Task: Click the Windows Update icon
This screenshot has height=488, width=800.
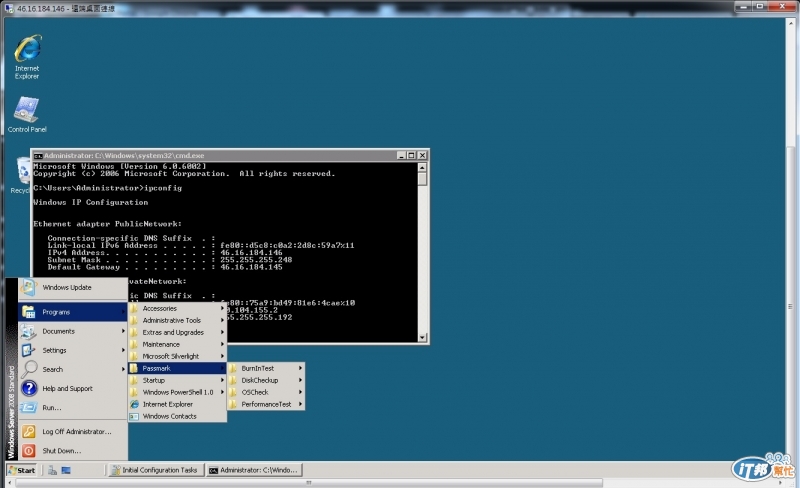Action: pyautogui.click(x=29, y=287)
